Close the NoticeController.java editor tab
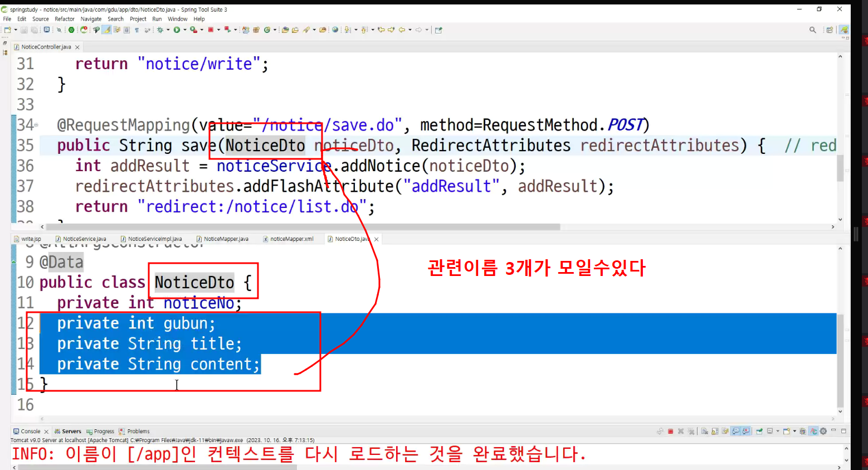Screen dimensions: 868x470 point(77,47)
